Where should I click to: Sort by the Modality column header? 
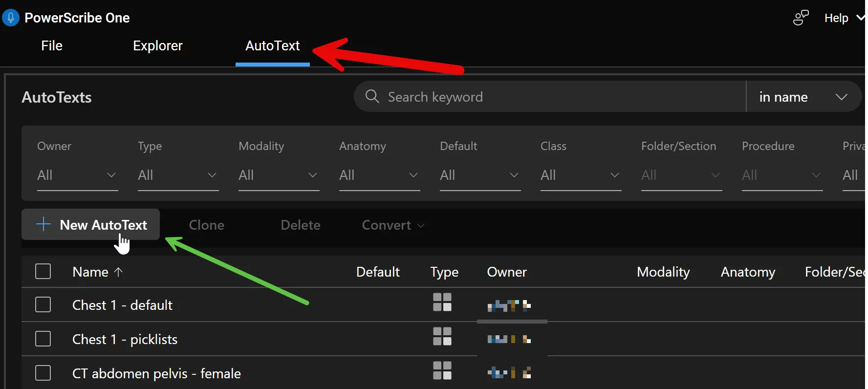[x=663, y=272]
